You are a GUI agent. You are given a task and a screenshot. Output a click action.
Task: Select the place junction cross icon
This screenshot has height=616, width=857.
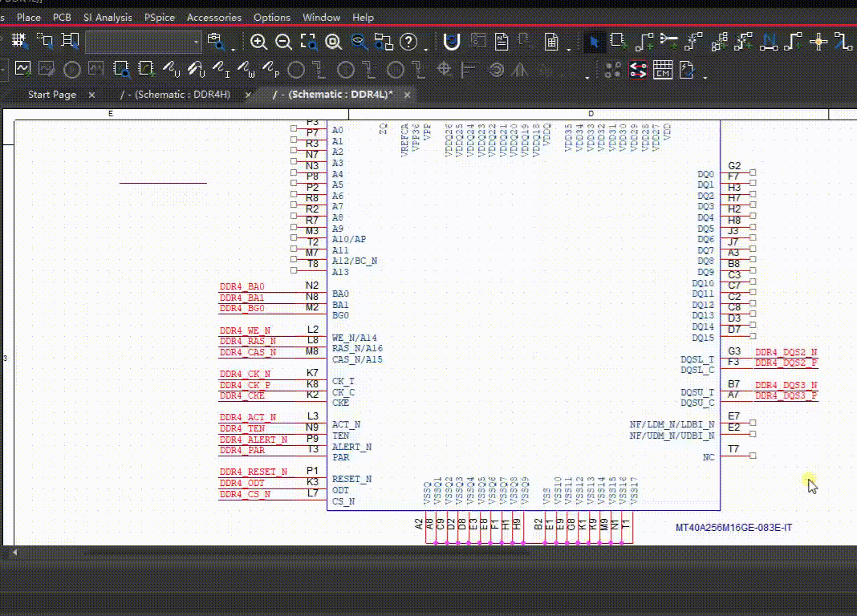coord(818,42)
